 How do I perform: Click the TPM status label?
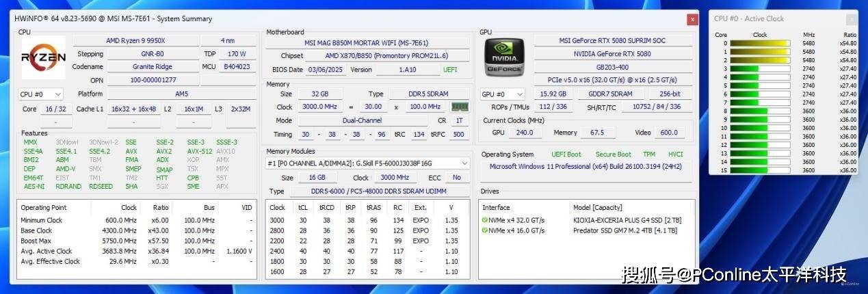pos(649,155)
